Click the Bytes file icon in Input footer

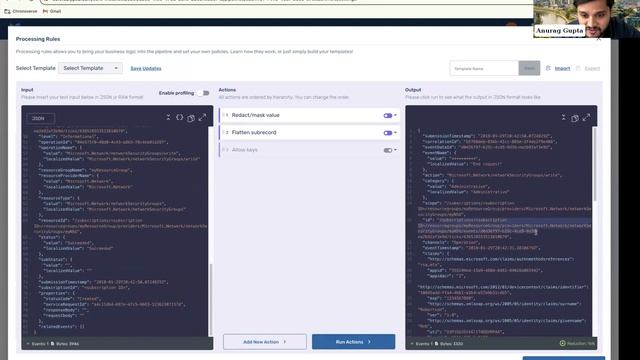(52, 344)
